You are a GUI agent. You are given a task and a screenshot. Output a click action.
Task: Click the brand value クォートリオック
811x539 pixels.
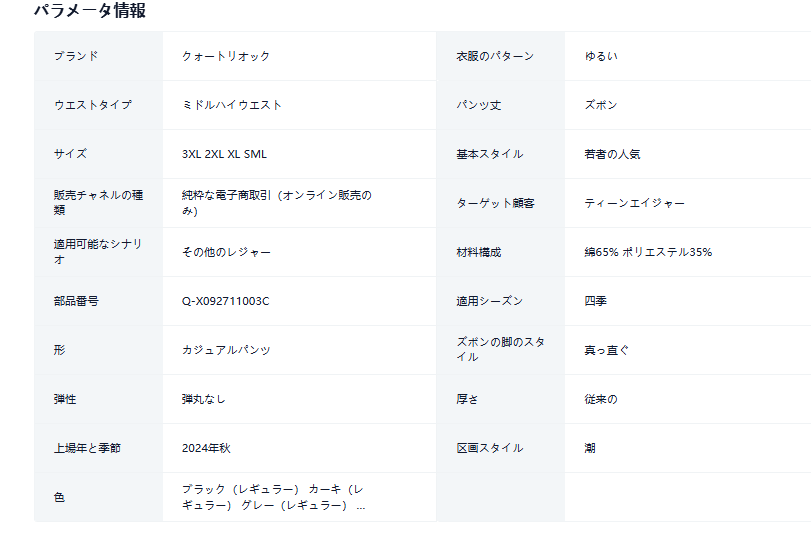tap(226, 56)
